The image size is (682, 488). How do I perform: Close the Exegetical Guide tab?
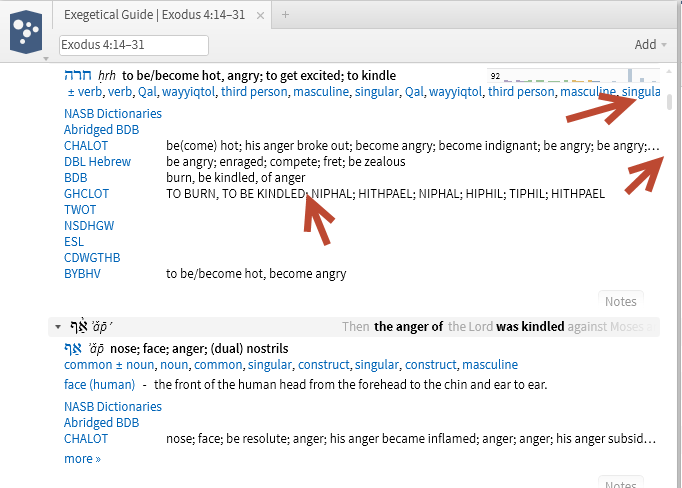pyautogui.click(x=260, y=16)
